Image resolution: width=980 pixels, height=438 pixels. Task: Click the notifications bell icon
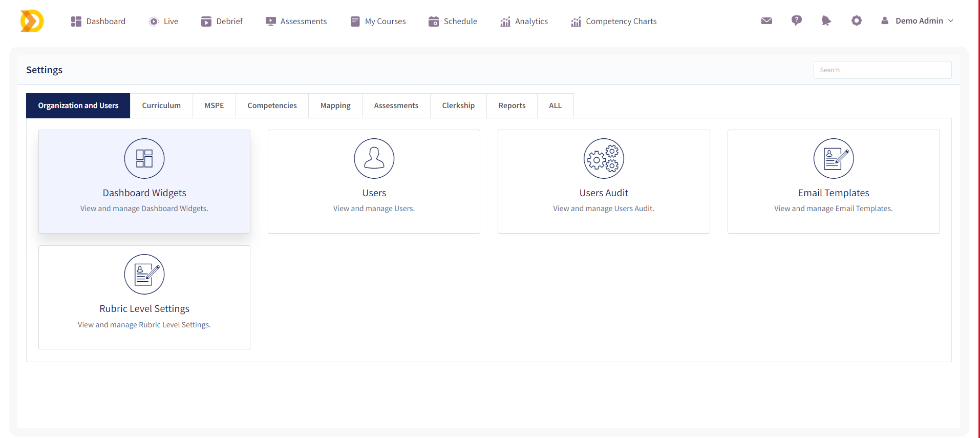click(826, 21)
